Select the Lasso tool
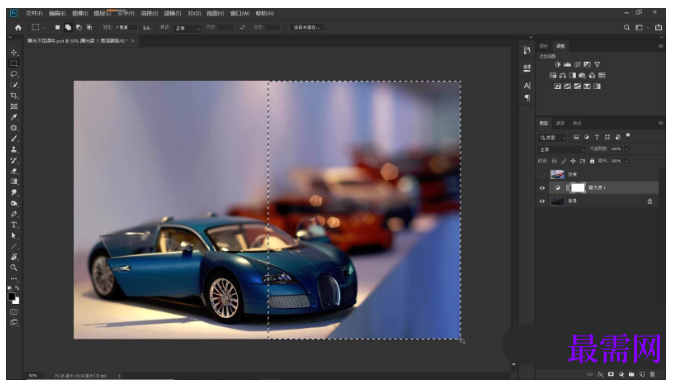The image size is (680, 380). [x=14, y=74]
